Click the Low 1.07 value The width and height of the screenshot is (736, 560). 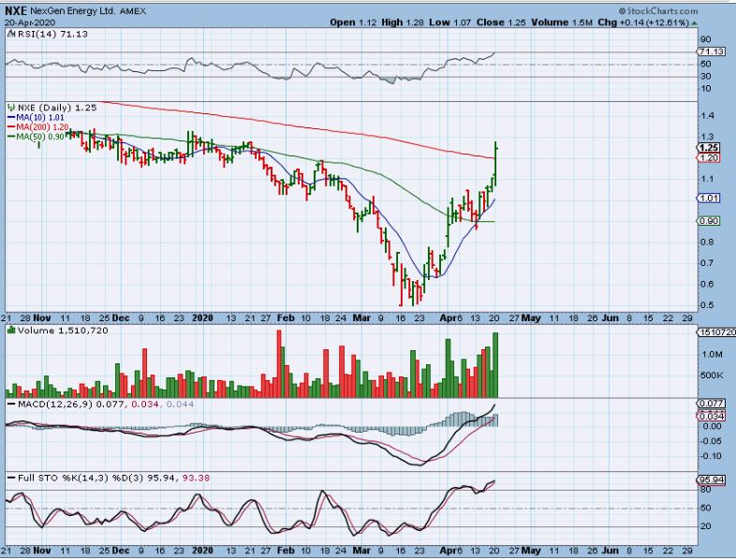(x=450, y=22)
